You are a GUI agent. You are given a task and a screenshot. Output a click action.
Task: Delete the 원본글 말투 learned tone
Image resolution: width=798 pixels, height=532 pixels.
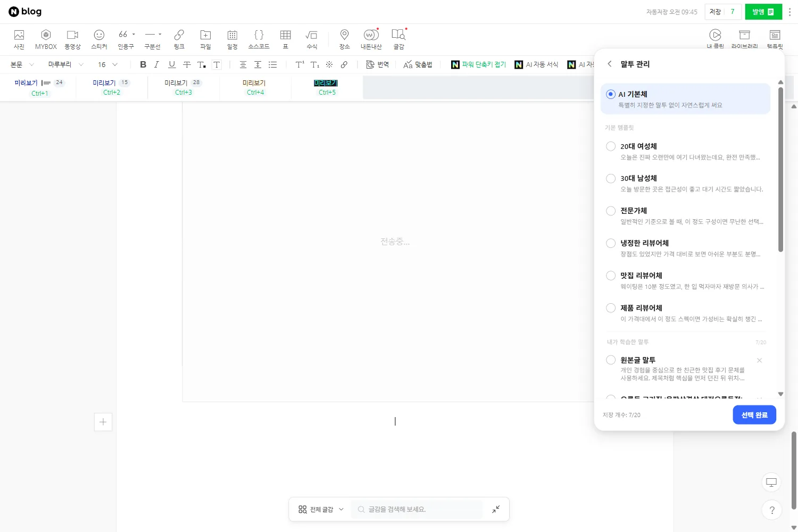pyautogui.click(x=759, y=361)
